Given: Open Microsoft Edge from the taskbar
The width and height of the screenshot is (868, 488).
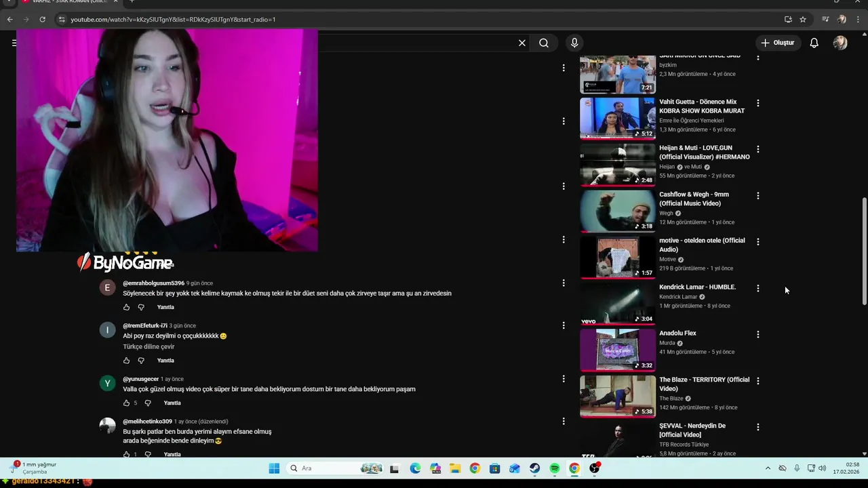Looking at the screenshot, I should [415, 468].
